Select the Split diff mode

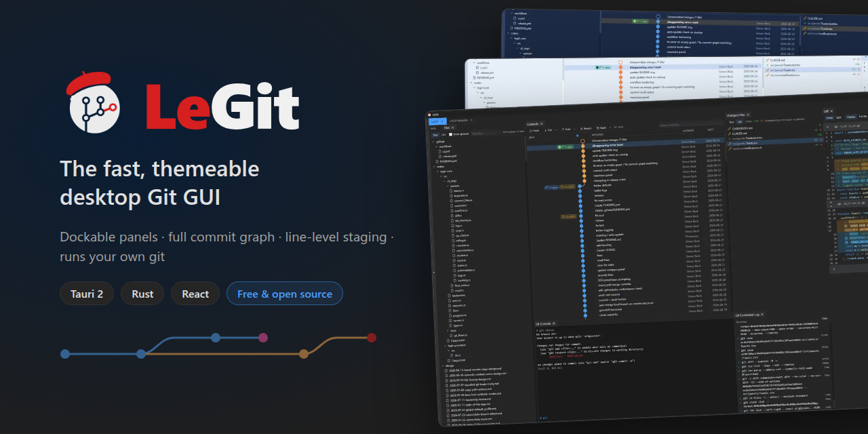[x=839, y=117]
